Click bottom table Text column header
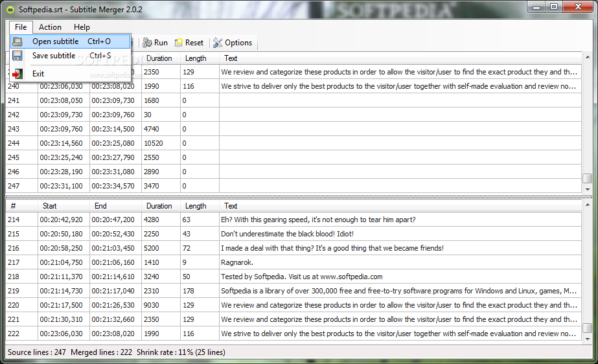 click(400, 206)
